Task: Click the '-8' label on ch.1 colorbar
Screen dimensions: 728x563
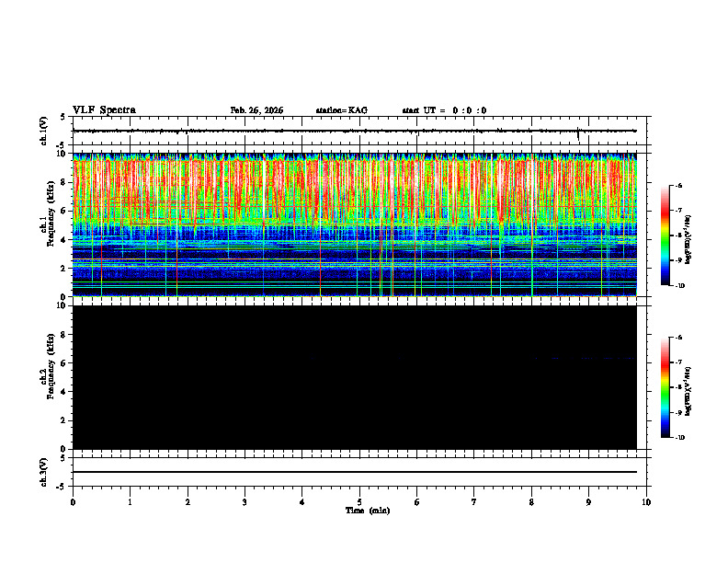Action: pos(677,236)
